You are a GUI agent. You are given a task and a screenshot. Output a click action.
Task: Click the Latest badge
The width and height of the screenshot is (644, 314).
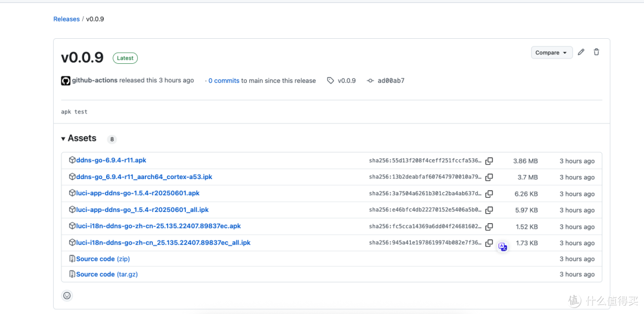[125, 59]
